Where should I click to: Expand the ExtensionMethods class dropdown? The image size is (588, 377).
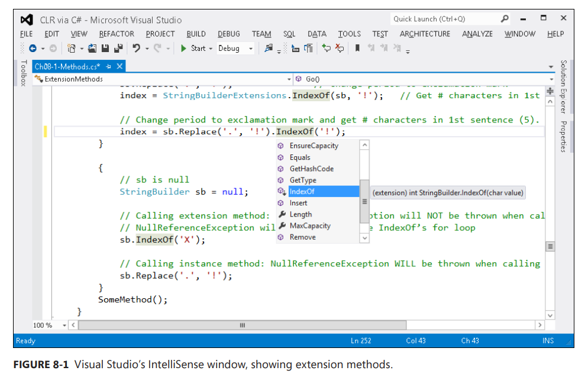click(x=289, y=79)
